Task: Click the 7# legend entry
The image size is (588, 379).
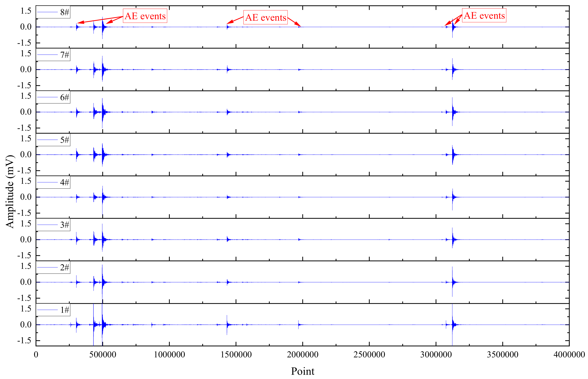Action: point(53,55)
